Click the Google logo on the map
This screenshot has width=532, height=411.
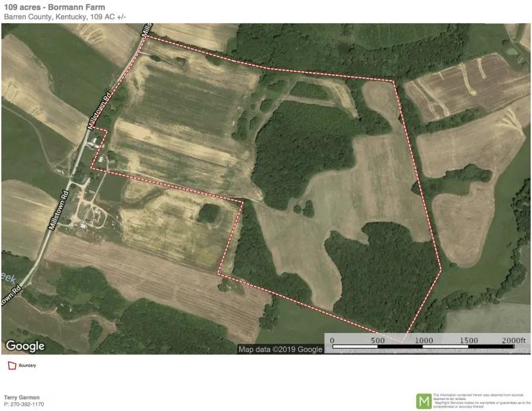25,346
